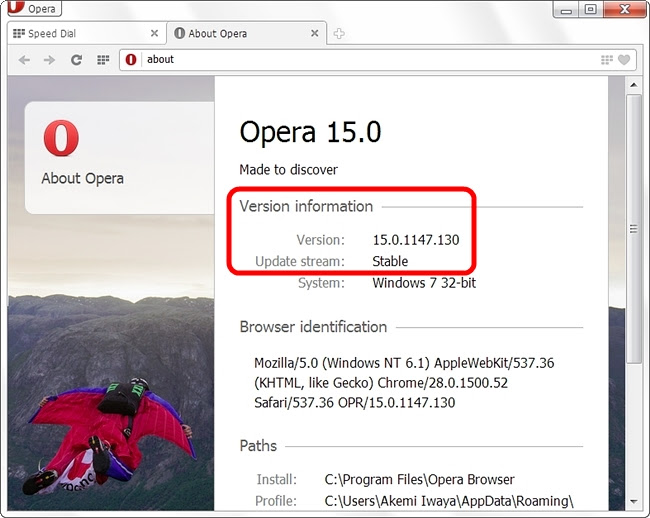Screen dimensions: 650x518
Task: Maximize the Opera window
Action: click(x=591, y=9)
